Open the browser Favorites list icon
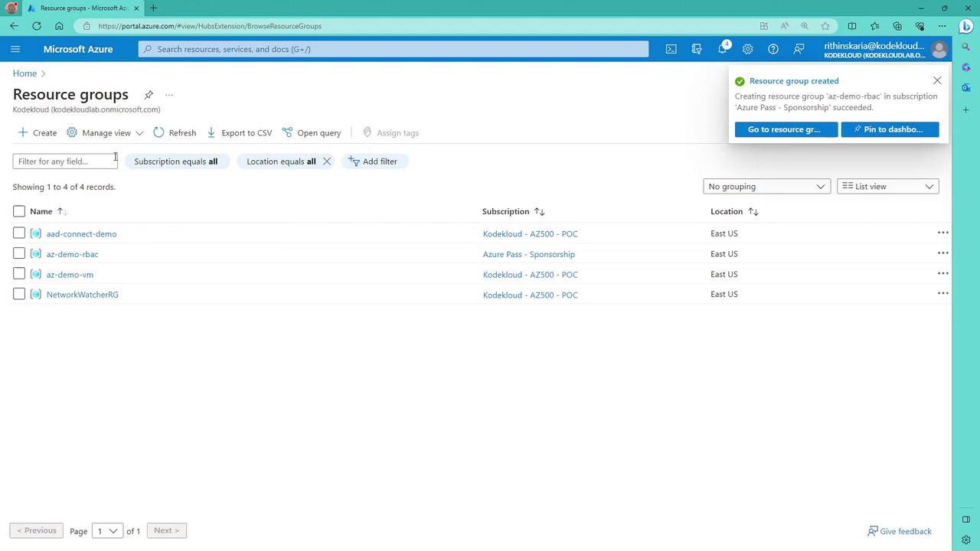This screenshot has height=551, width=980. pos(875,26)
